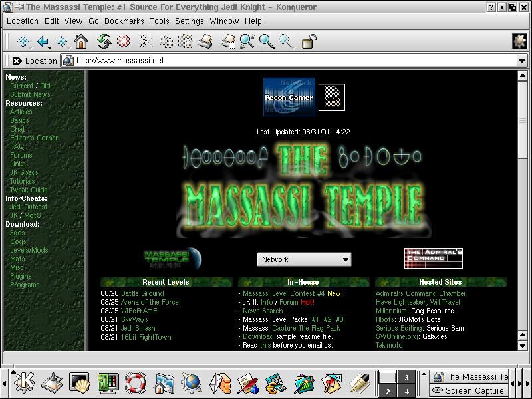
Task: Go up one directory level
Action: click(x=23, y=41)
